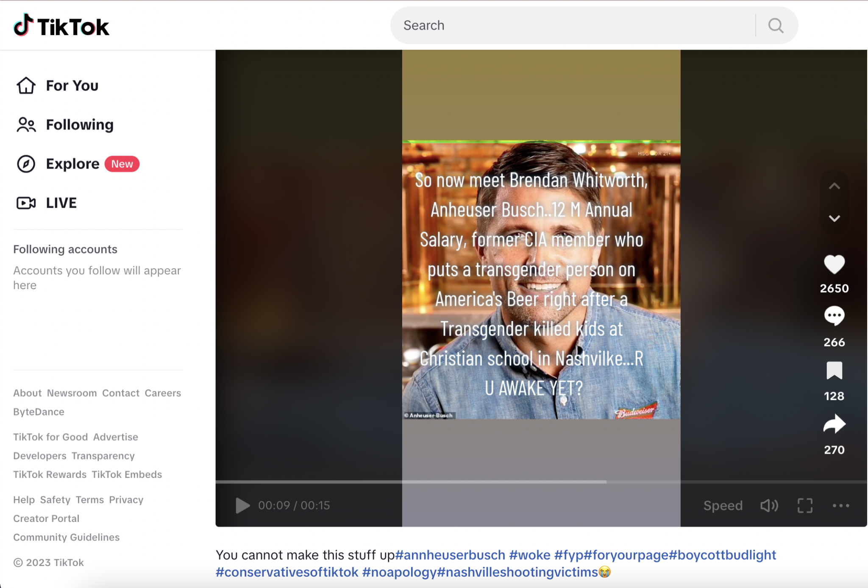Toggle to the next video with down chevron
This screenshot has height=588, width=868.
(834, 218)
